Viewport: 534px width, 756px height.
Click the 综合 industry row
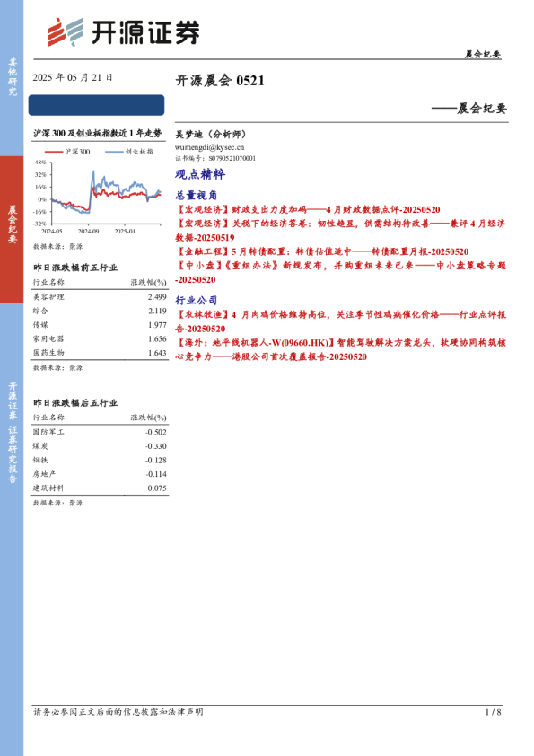(x=100, y=311)
